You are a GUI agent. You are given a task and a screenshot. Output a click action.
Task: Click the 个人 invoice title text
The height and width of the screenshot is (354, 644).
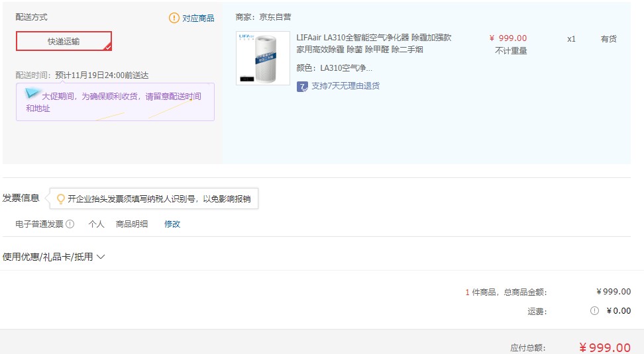(97, 224)
